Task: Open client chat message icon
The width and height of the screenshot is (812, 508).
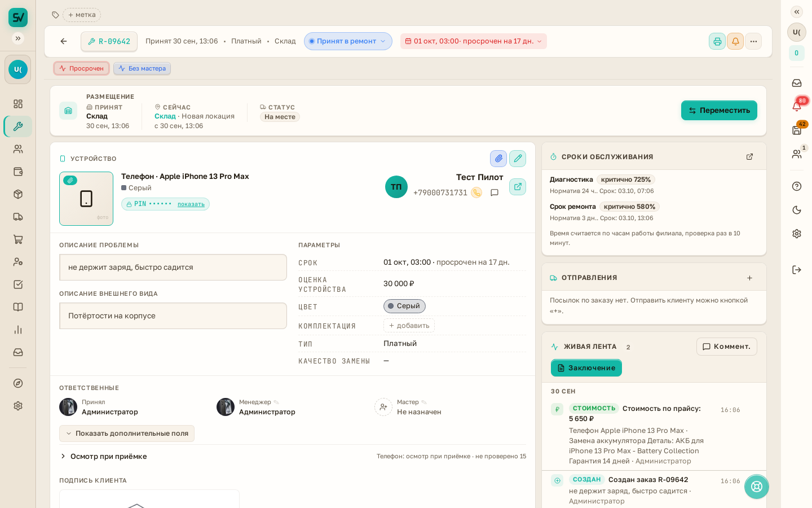Action: (x=495, y=192)
